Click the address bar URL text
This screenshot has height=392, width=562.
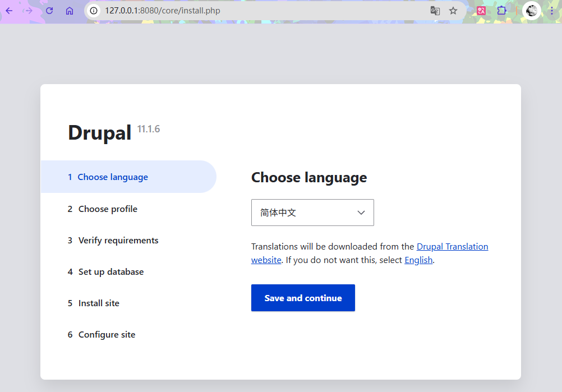[x=162, y=11]
